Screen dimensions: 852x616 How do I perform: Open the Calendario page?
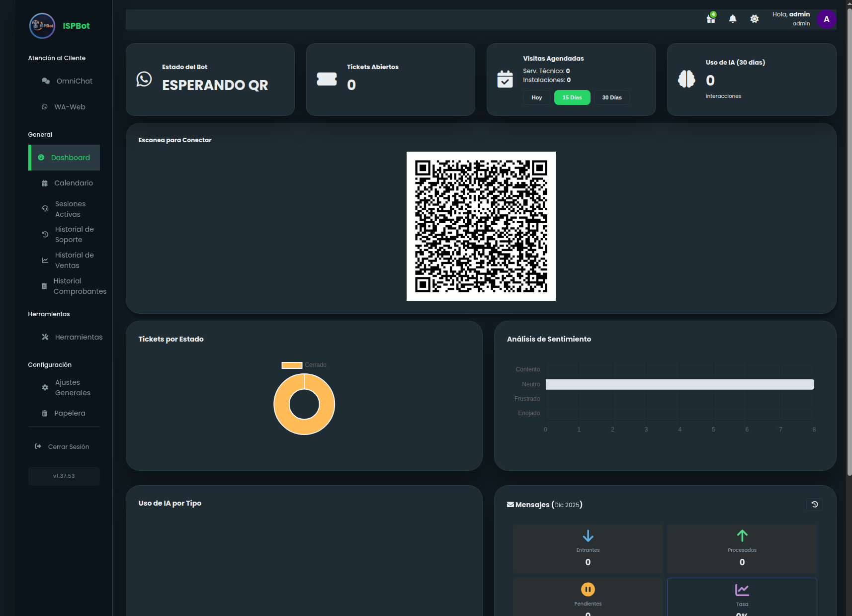[67, 183]
